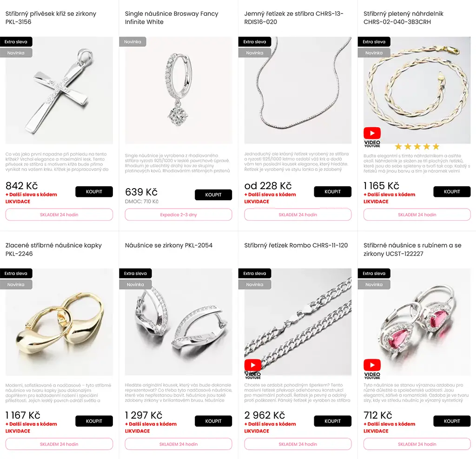476x459 pixels.
Task: Play YouTube video on Rombo chain
Action: coord(252,369)
